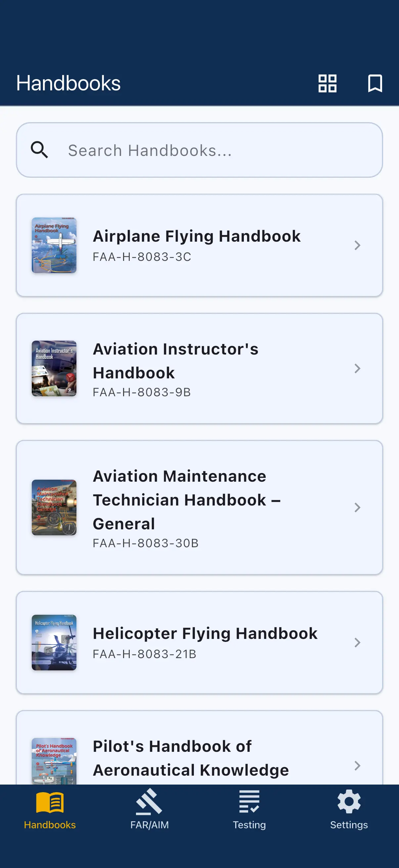The image size is (399, 868).
Task: Expand Airplane Flying Handbook chevron
Action: coord(357,245)
